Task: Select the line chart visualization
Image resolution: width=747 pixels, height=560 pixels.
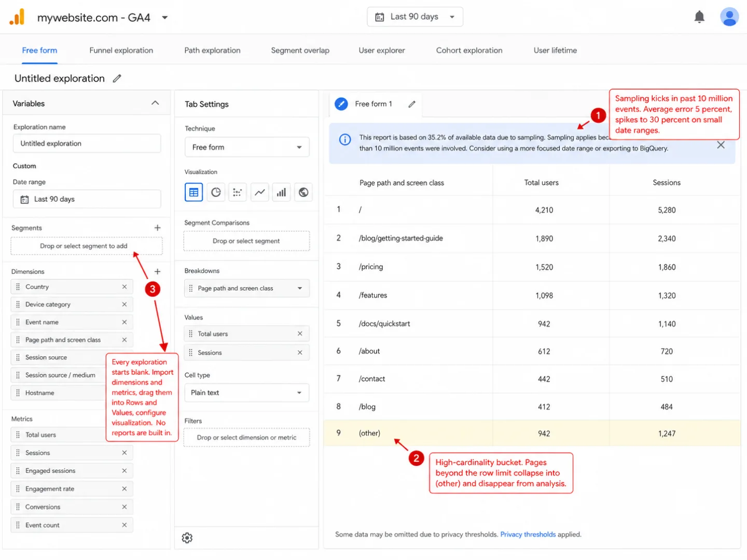Action: click(x=260, y=192)
